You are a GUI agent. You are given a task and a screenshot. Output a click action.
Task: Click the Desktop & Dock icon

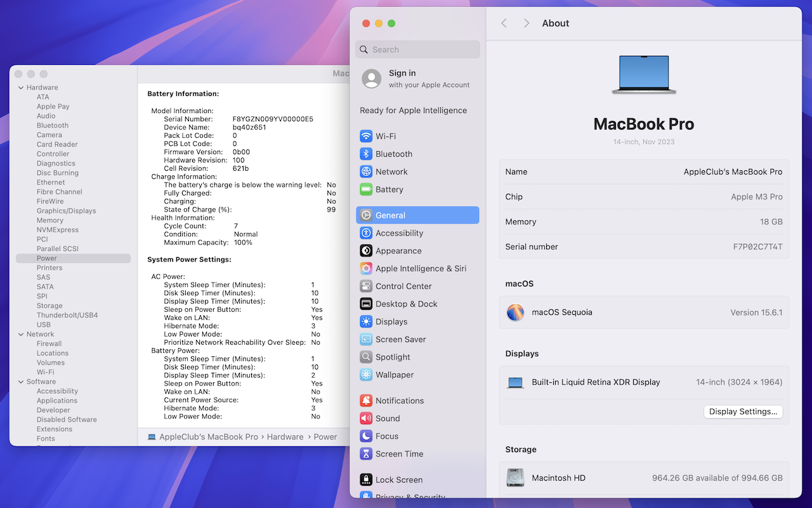366,304
